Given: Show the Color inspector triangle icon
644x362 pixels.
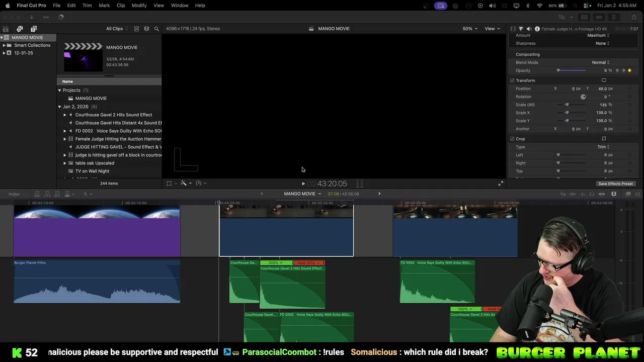Looking at the screenshot, I should coord(521,29).
